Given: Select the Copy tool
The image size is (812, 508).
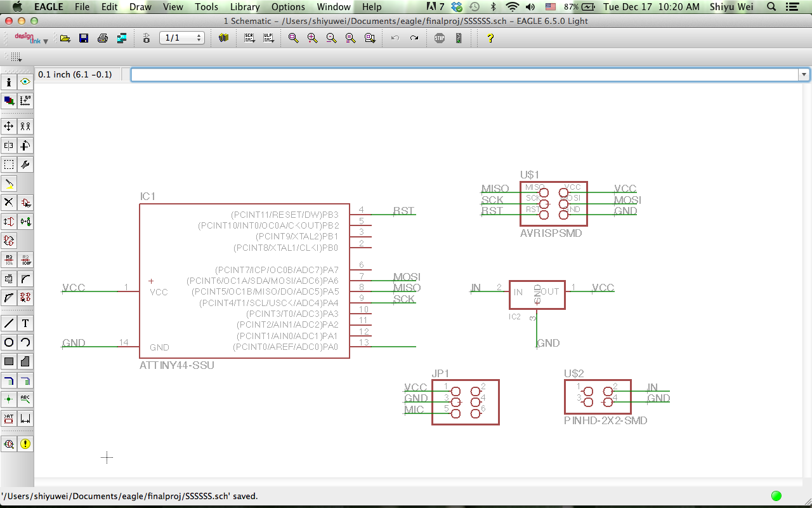Looking at the screenshot, I should click(25, 126).
